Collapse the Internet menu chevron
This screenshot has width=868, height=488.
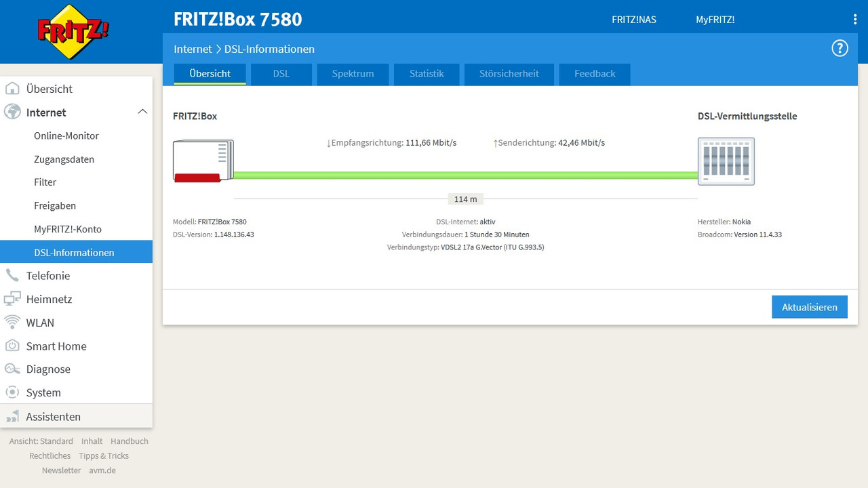(x=142, y=112)
